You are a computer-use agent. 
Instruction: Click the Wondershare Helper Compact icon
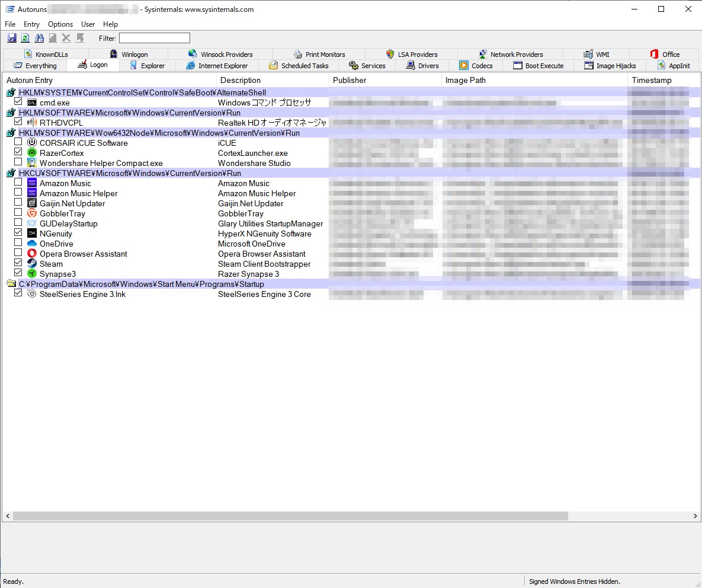(32, 163)
